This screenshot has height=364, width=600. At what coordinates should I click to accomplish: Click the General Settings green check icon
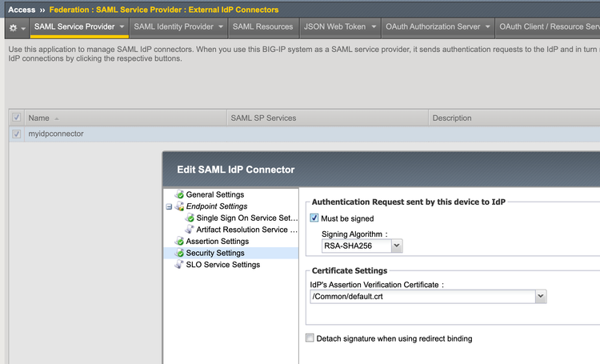180,194
